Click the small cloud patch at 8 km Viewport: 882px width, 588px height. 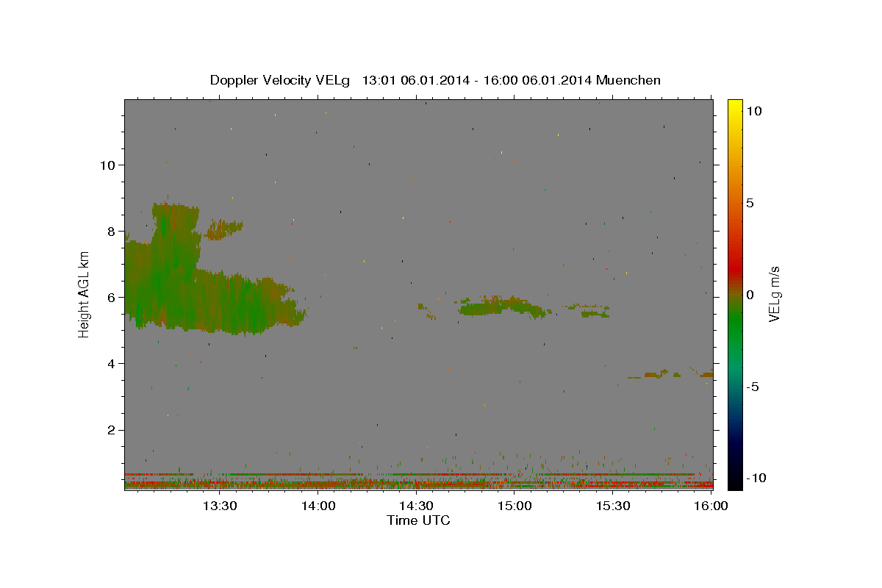coord(223,229)
